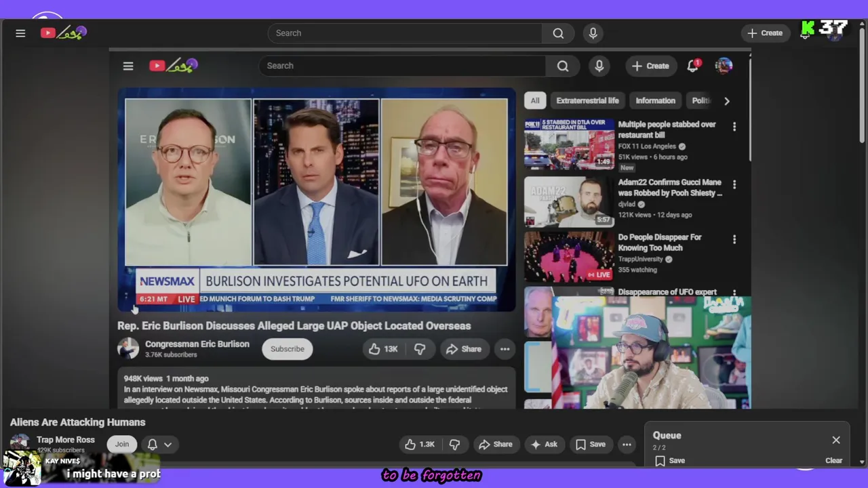Image resolution: width=868 pixels, height=488 pixels.
Task: Expand the notification options chevron
Action: pyautogui.click(x=167, y=445)
